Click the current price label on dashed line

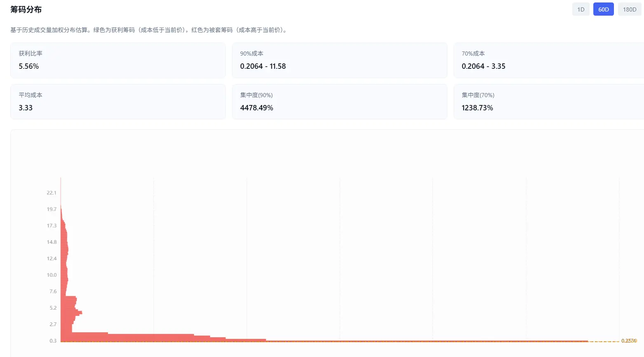629,341
